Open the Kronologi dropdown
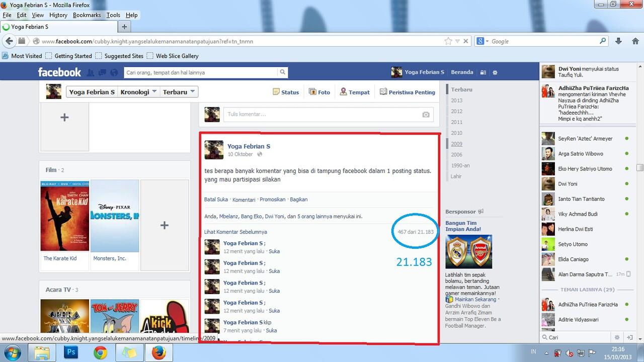644x362 pixels. pyautogui.click(x=139, y=92)
